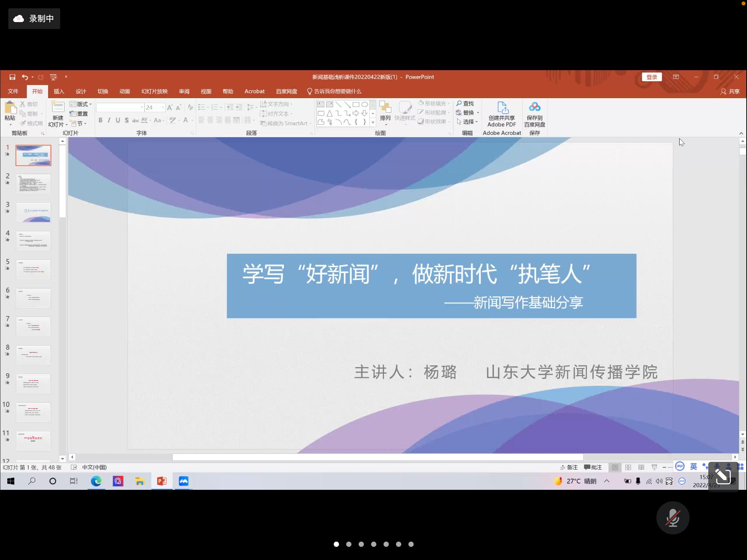Viewport: 747px width, 560px height.
Task: Click the Find (查找) magnifier icon
Action: point(459,103)
